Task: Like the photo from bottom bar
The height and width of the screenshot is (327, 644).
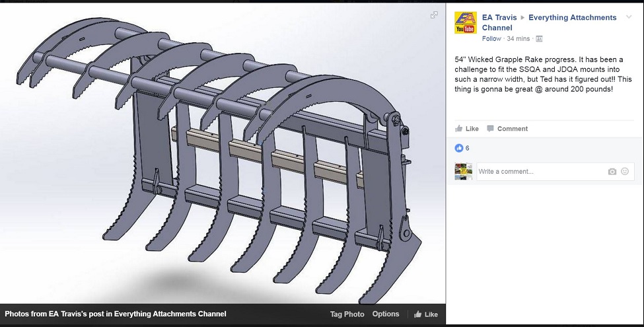Action: 425,314
